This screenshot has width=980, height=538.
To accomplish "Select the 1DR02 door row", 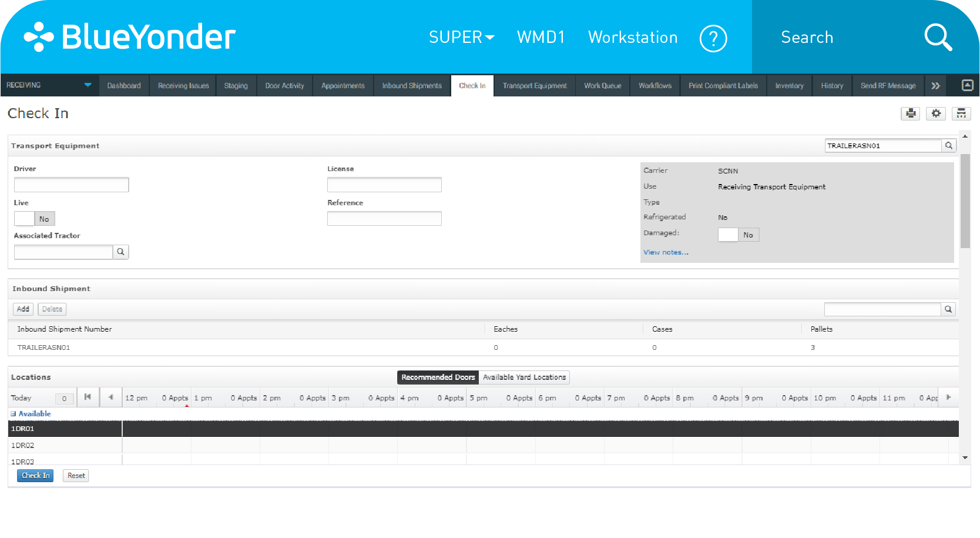I will pos(484,445).
